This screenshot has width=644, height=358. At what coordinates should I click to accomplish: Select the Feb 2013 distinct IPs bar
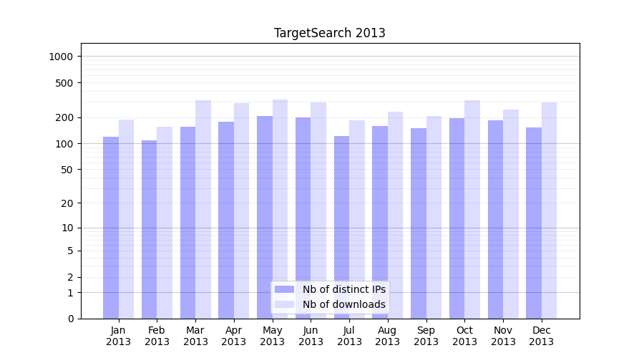pyautogui.click(x=149, y=229)
